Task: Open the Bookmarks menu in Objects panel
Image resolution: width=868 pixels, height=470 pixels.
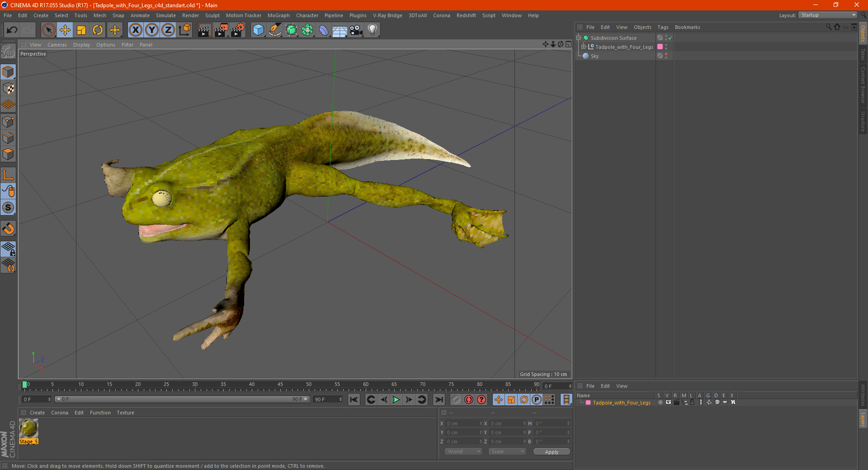Action: (x=687, y=27)
